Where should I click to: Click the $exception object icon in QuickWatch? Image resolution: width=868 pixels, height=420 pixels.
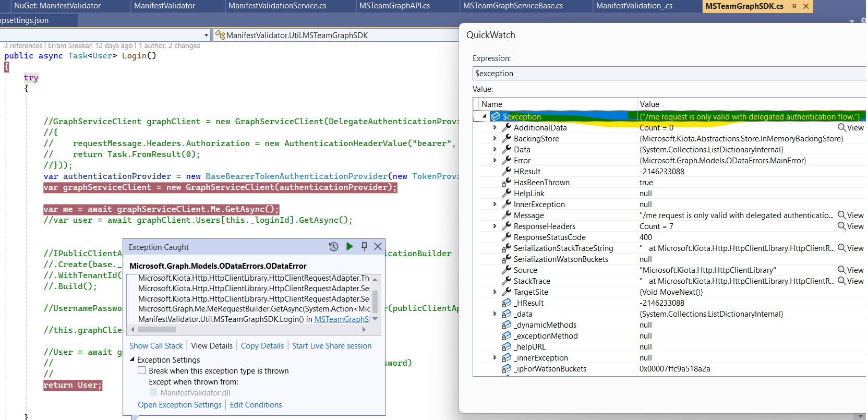coord(496,116)
